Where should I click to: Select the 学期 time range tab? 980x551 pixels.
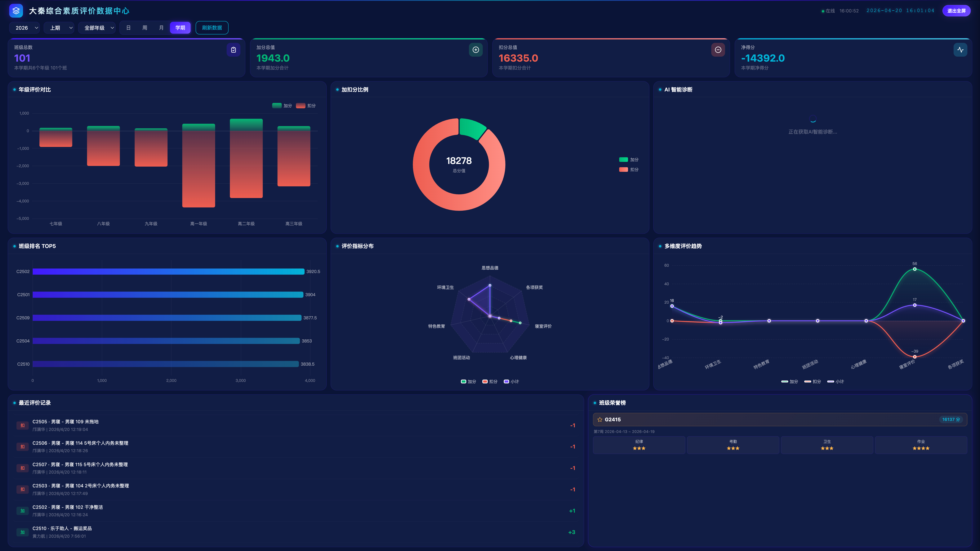(180, 28)
